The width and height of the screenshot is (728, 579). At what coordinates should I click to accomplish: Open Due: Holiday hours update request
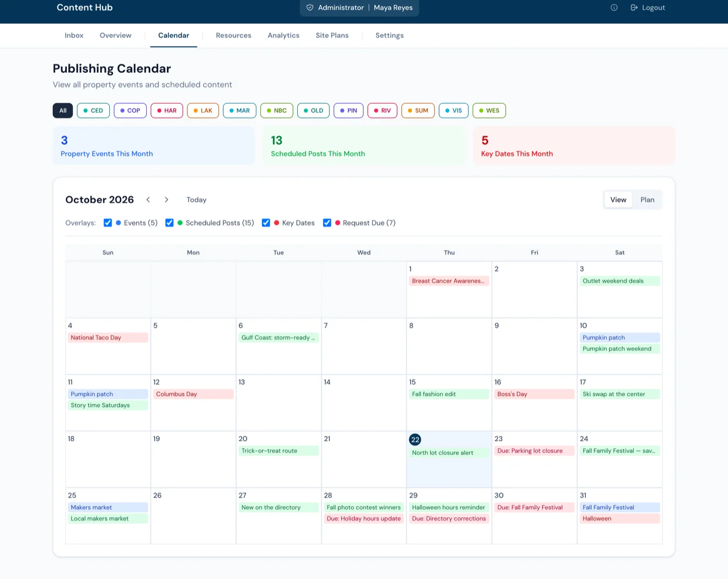point(364,519)
